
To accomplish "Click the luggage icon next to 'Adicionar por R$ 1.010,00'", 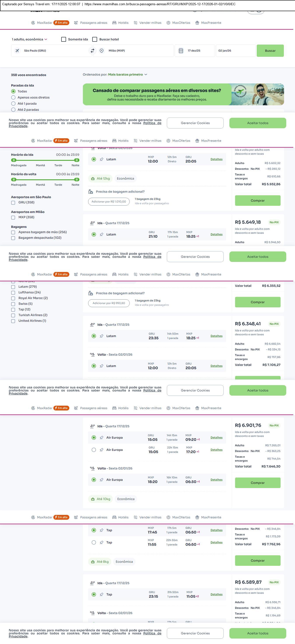I will tap(91, 192).
